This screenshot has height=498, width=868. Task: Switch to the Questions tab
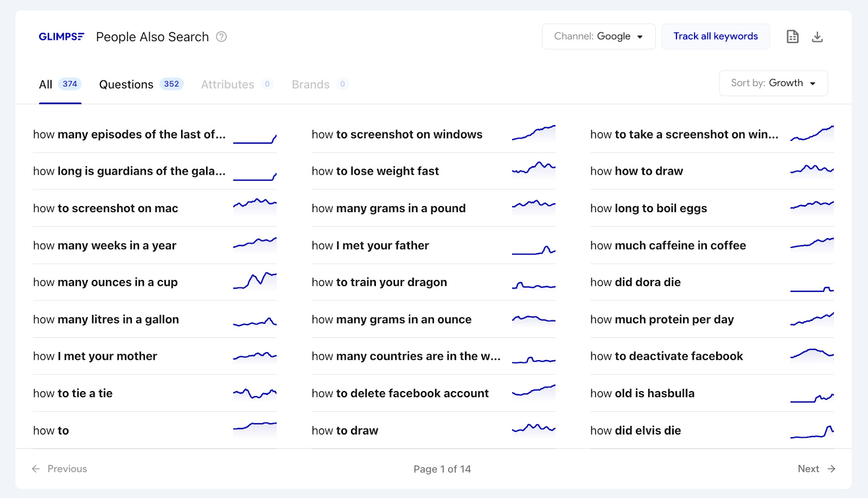pos(125,84)
